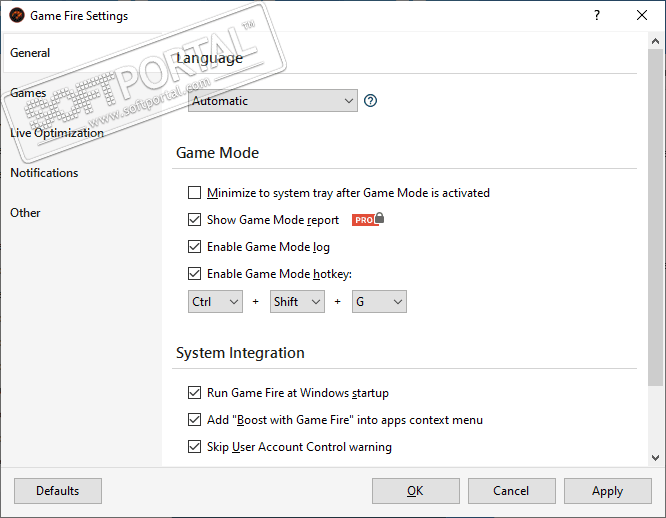This screenshot has width=666, height=518.
Task: Expand the G hotkey key dropdown
Action: (x=379, y=302)
